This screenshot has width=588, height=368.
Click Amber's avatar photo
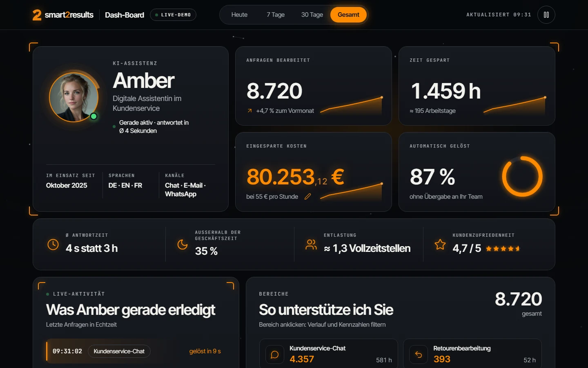click(x=74, y=97)
